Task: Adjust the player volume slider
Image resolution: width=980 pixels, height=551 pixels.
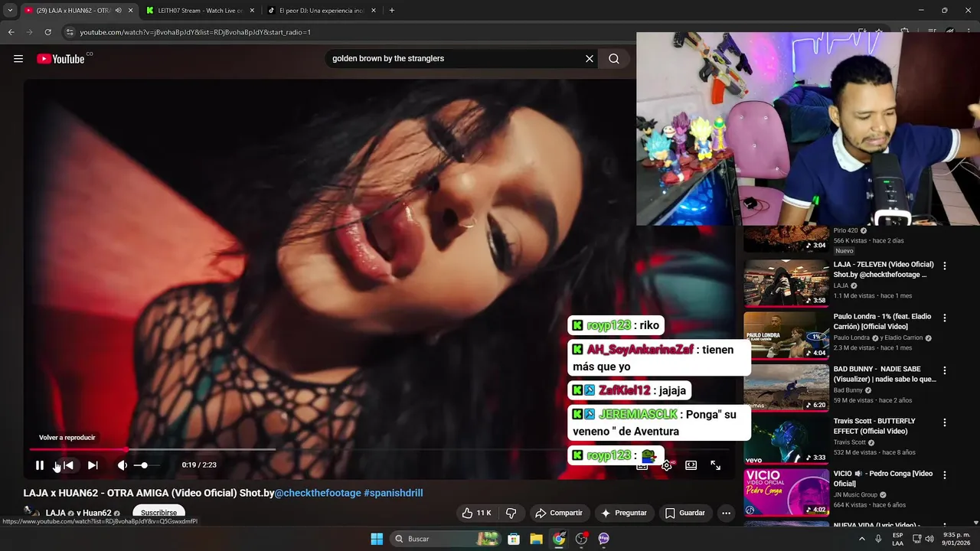Action: 147,465
